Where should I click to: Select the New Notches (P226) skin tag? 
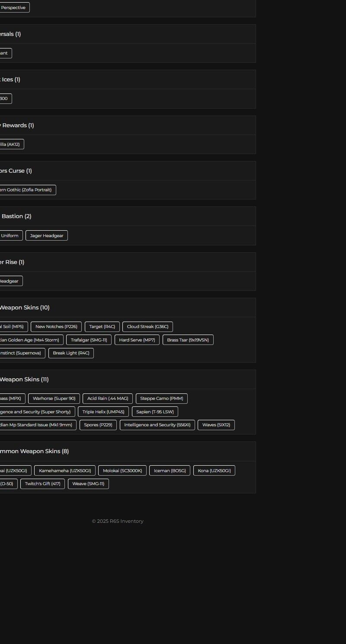56,327
